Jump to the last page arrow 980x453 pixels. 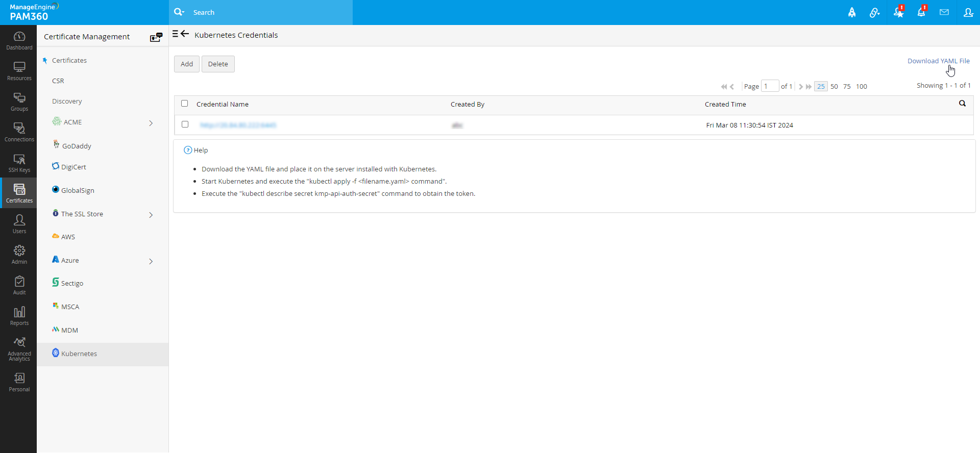tap(808, 87)
